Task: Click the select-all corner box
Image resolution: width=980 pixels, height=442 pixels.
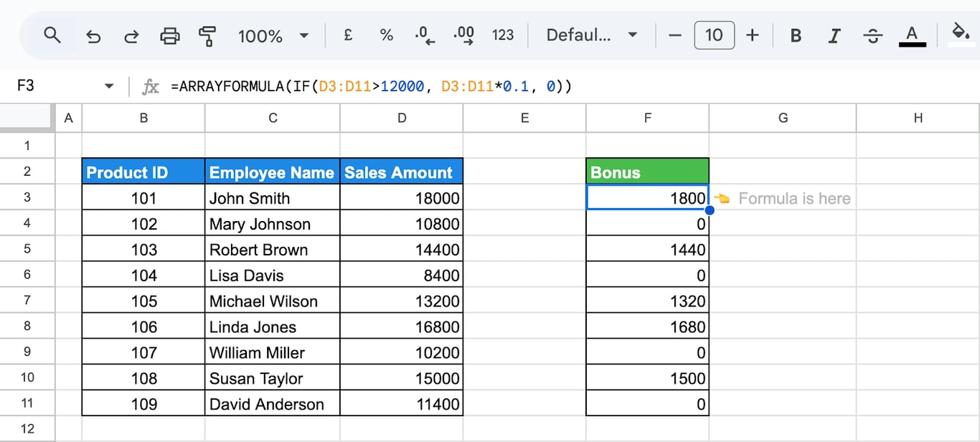Action: point(27,118)
